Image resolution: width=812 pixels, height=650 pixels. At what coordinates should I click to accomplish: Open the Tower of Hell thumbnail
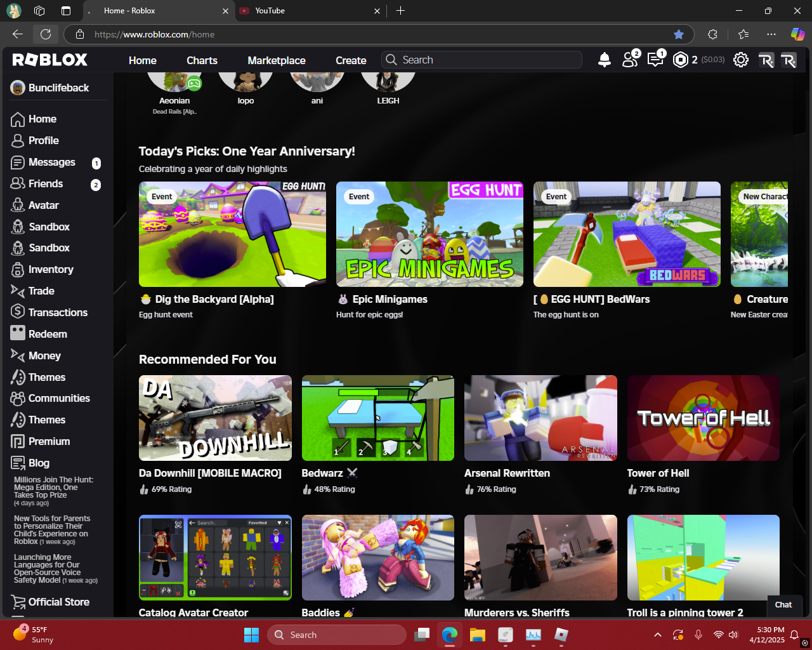[704, 418]
